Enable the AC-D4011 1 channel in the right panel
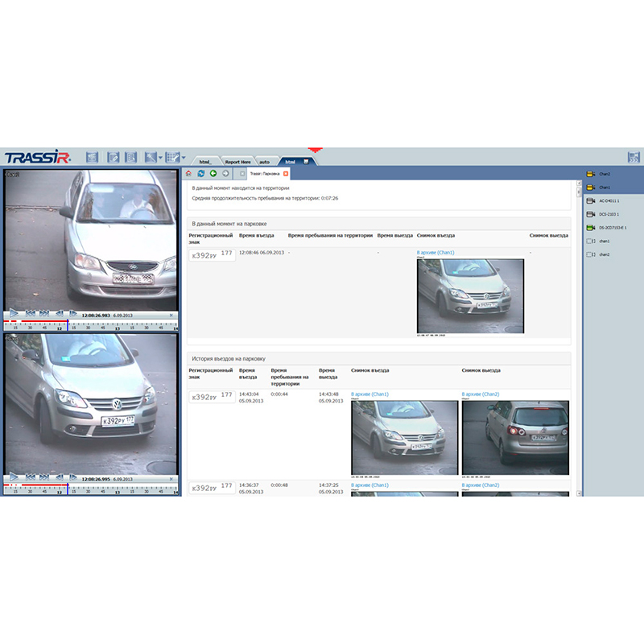The width and height of the screenshot is (644, 644). point(590,201)
